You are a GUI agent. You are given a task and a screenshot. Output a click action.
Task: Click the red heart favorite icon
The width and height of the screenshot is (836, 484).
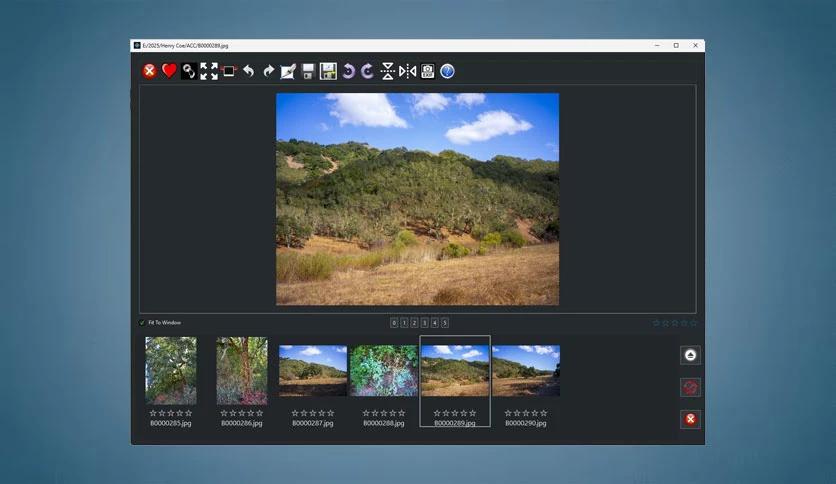click(x=169, y=71)
